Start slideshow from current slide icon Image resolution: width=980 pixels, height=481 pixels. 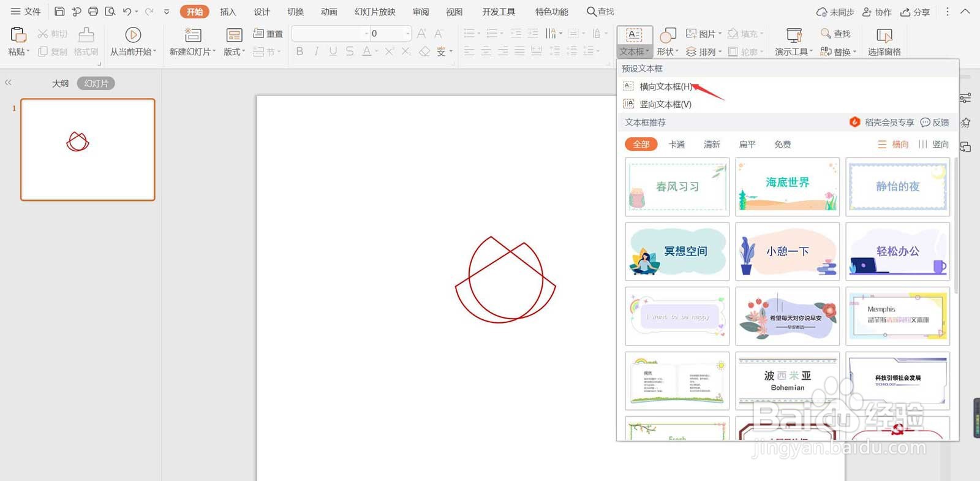pyautogui.click(x=133, y=35)
